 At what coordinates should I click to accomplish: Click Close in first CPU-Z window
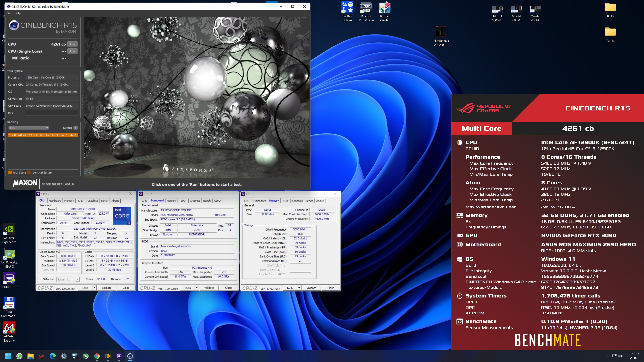coord(126,288)
